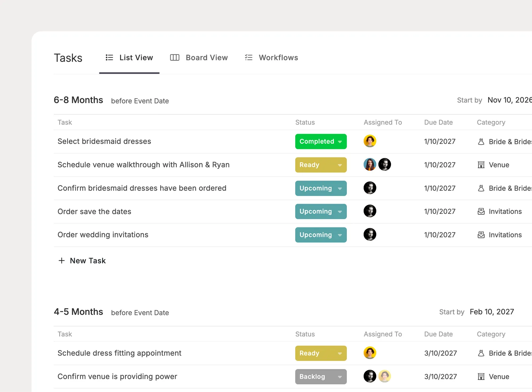Click the 6-8 Months section heading
The image size is (532, 392).
(x=78, y=100)
